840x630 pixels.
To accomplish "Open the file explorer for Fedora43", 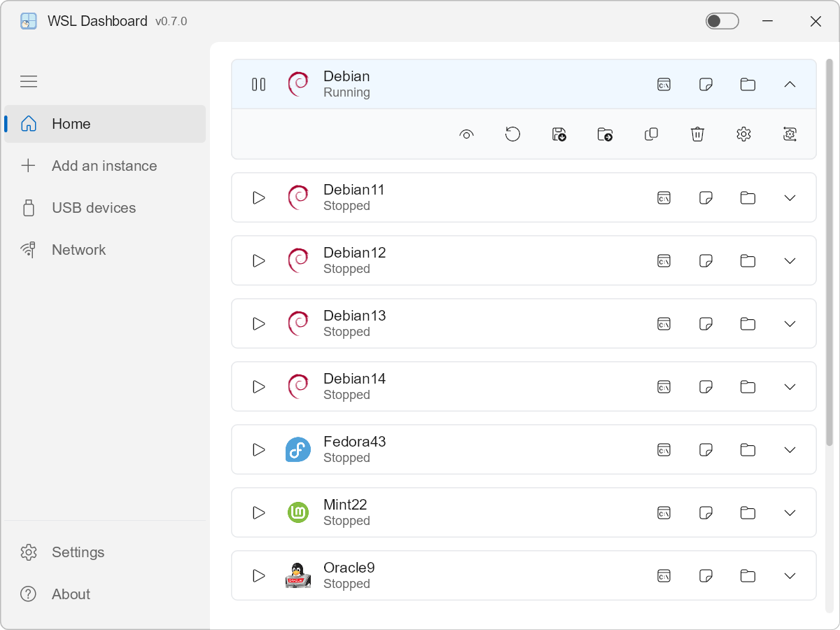I will coord(748,449).
